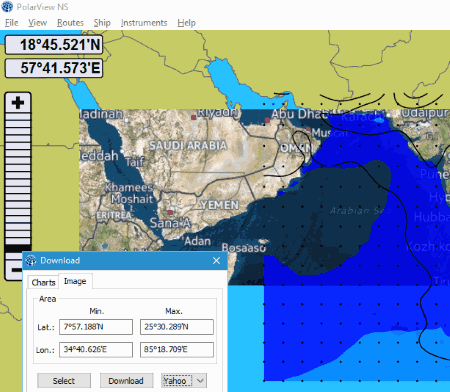The height and width of the screenshot is (392, 450).
Task: Click the YEMEN map label
Action: (x=220, y=205)
